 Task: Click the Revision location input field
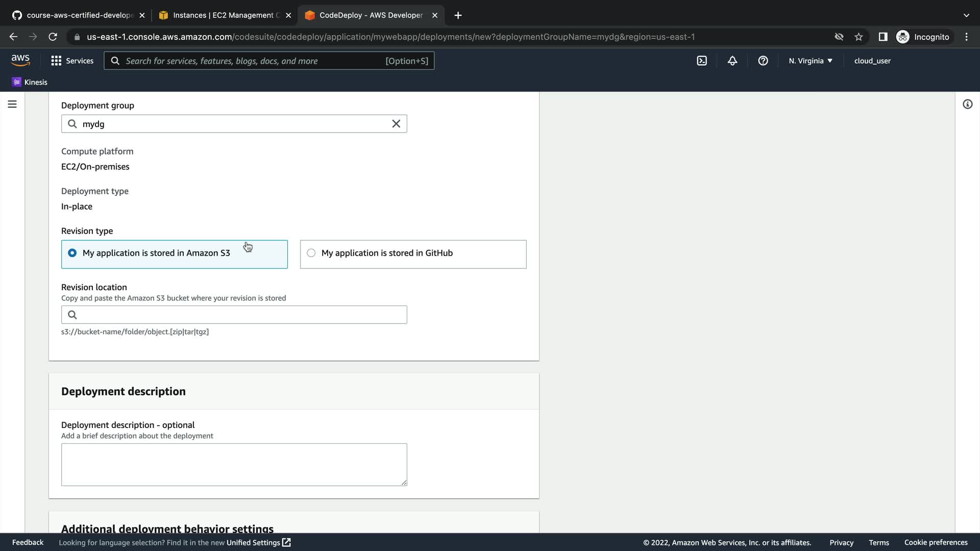point(240,315)
